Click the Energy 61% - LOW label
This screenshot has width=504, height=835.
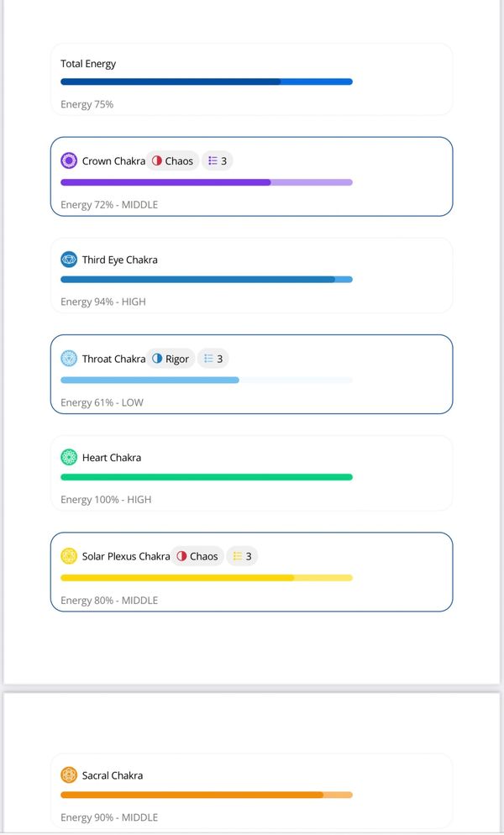pos(102,402)
